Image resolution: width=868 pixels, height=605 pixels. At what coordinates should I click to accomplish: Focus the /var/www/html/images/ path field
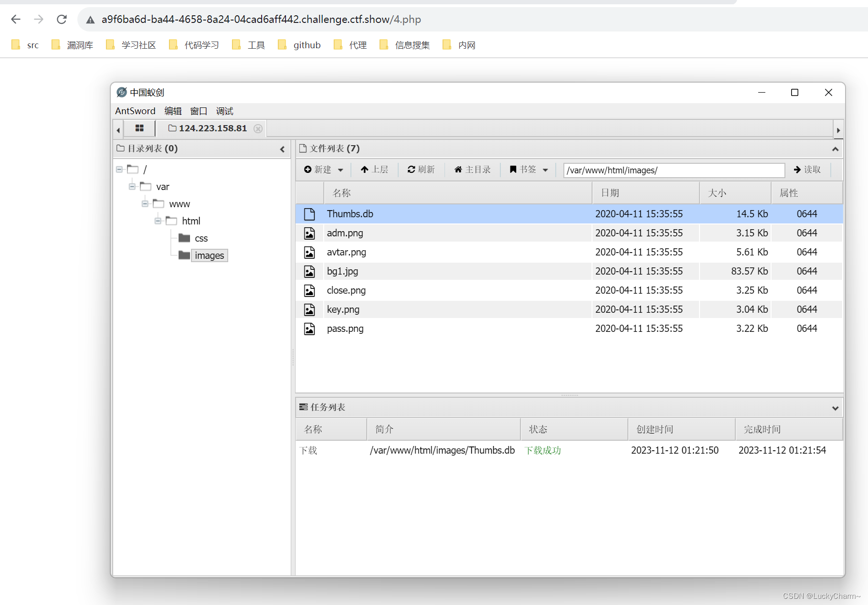[674, 170]
